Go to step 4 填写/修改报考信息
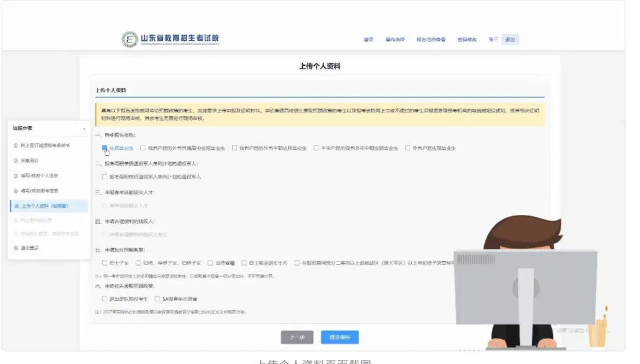640x364 pixels. coord(36,191)
